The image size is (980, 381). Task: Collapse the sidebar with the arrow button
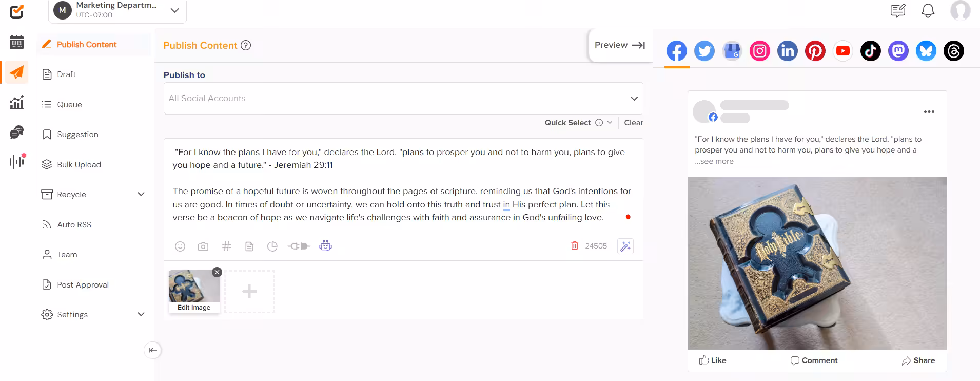coord(153,350)
